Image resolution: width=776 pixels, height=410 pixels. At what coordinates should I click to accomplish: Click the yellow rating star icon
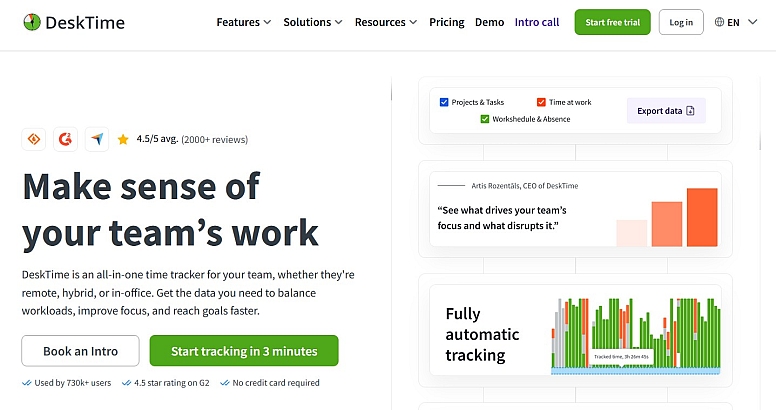tap(123, 140)
